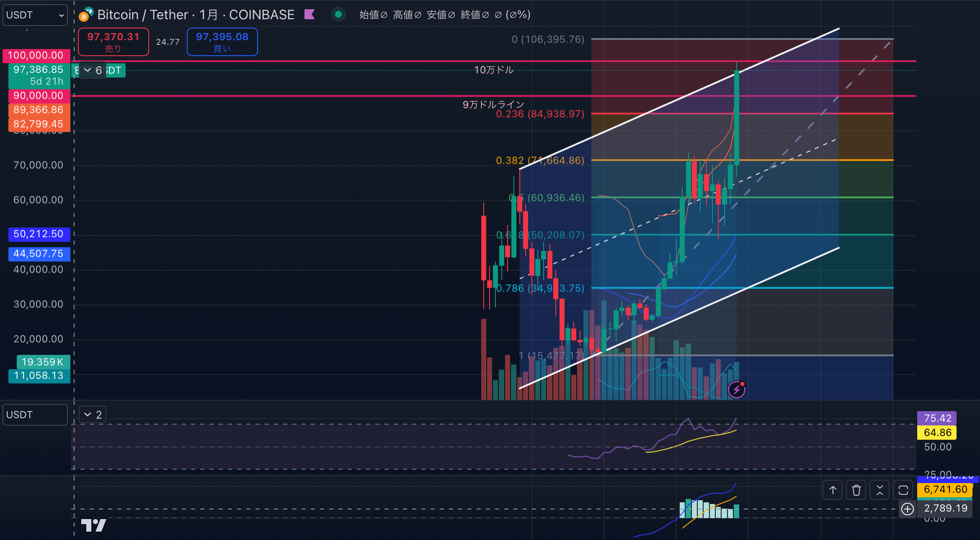Click the 75.42 purple RSI value label

point(937,418)
